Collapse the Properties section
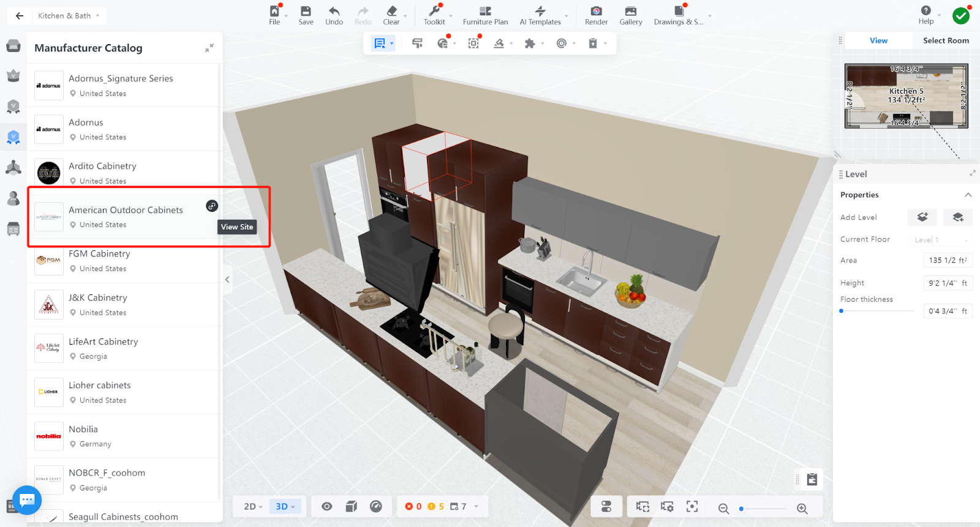980x527 pixels. coord(968,195)
